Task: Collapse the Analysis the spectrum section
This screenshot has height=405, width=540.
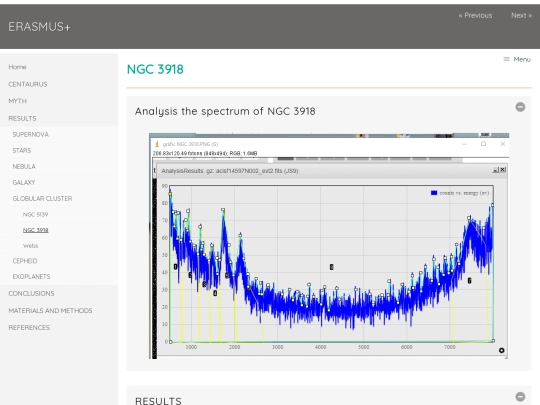Action: 520,107
